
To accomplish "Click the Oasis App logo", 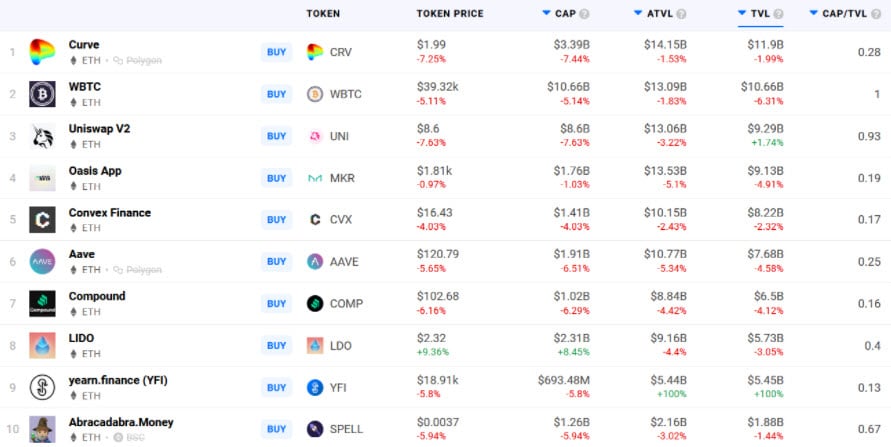I will click(x=42, y=178).
